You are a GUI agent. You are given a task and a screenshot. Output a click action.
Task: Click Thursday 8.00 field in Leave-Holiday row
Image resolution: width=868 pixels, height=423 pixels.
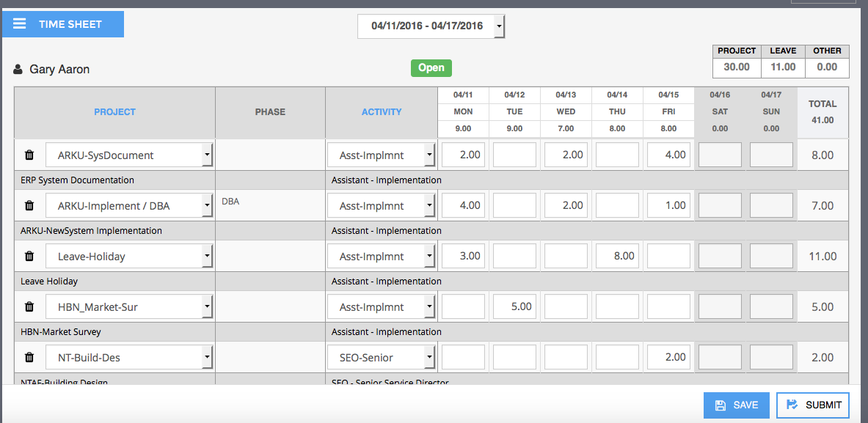point(617,257)
